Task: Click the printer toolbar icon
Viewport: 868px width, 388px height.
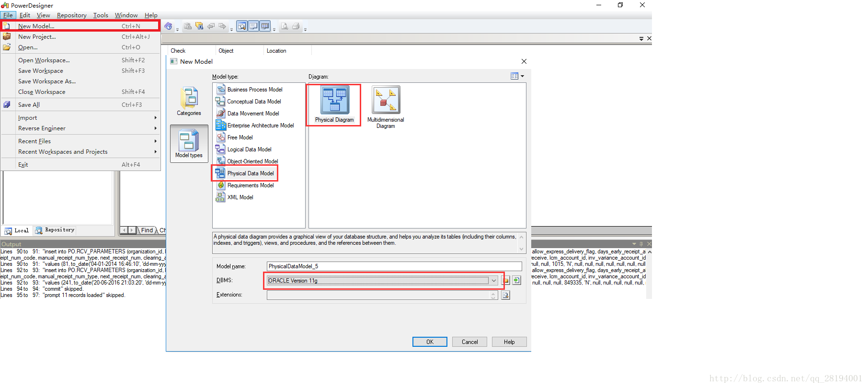Action: tap(296, 26)
